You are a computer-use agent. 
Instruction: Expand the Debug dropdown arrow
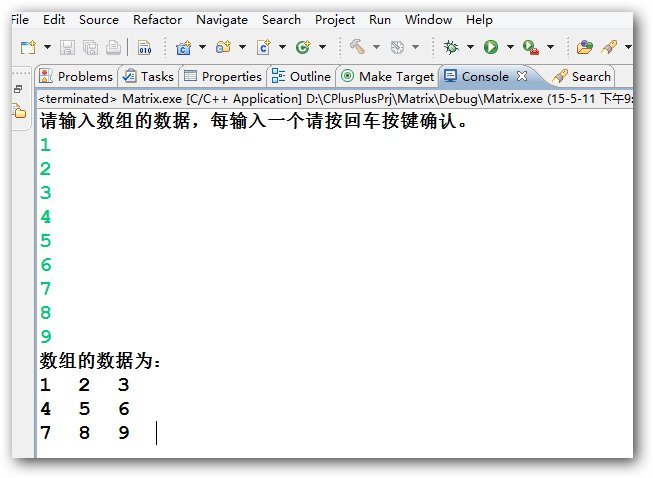470,47
